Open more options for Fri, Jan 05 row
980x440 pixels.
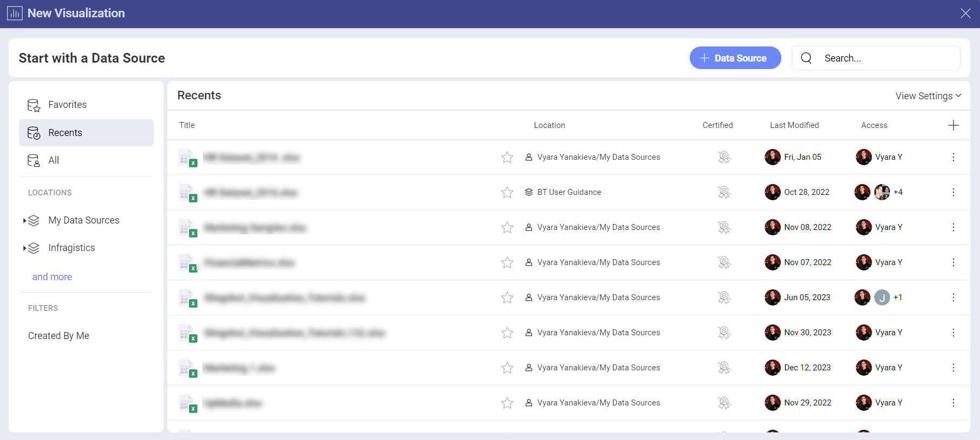pyautogui.click(x=954, y=157)
